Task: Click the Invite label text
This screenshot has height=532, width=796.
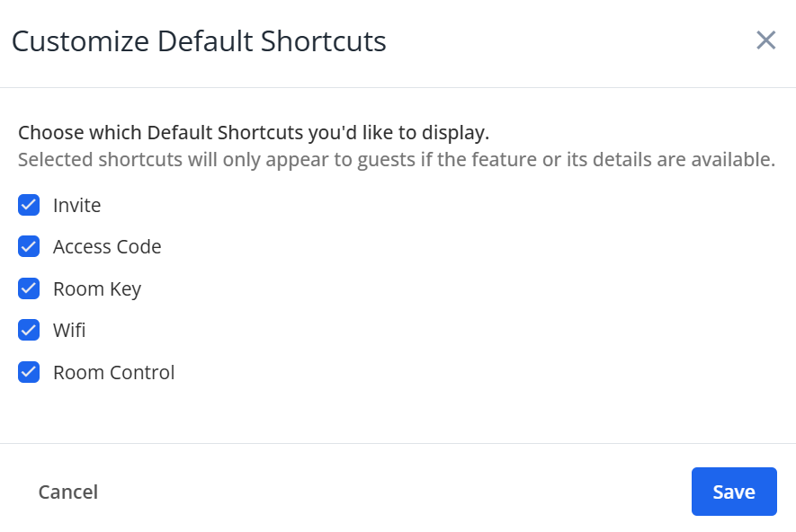Action: pyautogui.click(x=76, y=205)
